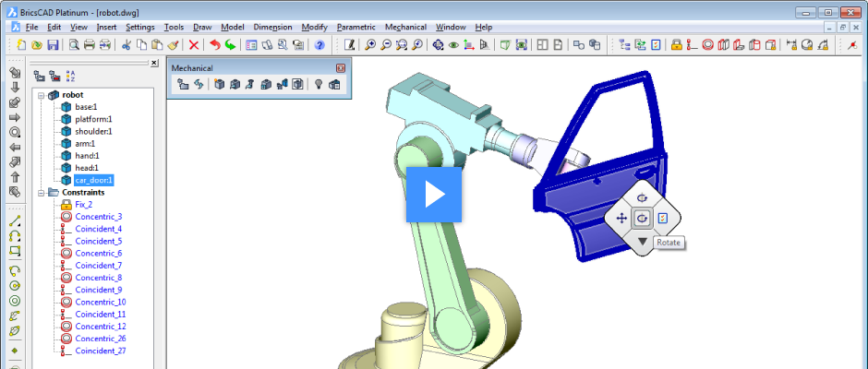This screenshot has height=369, width=868.
Task: Open the File menu
Action: [x=31, y=27]
